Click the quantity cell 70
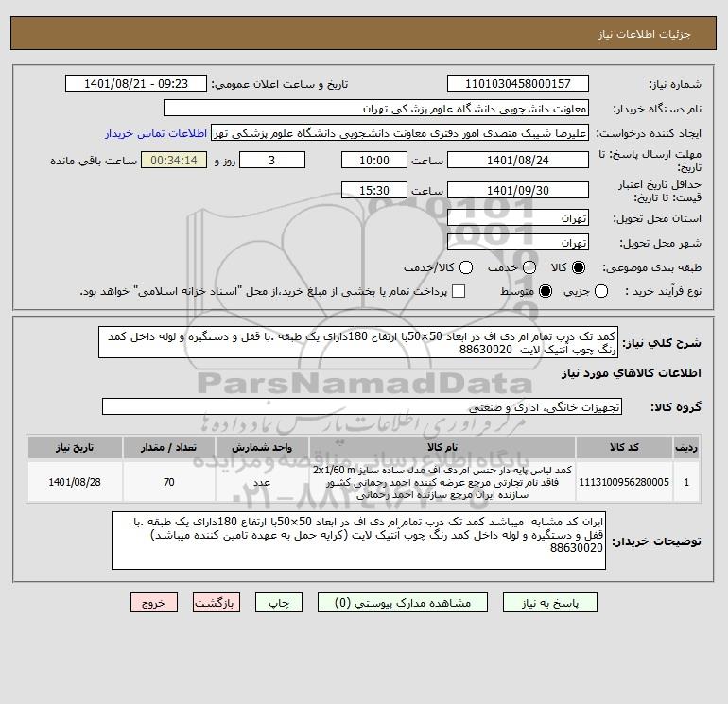Screen dimensions: 728x704 169,482
